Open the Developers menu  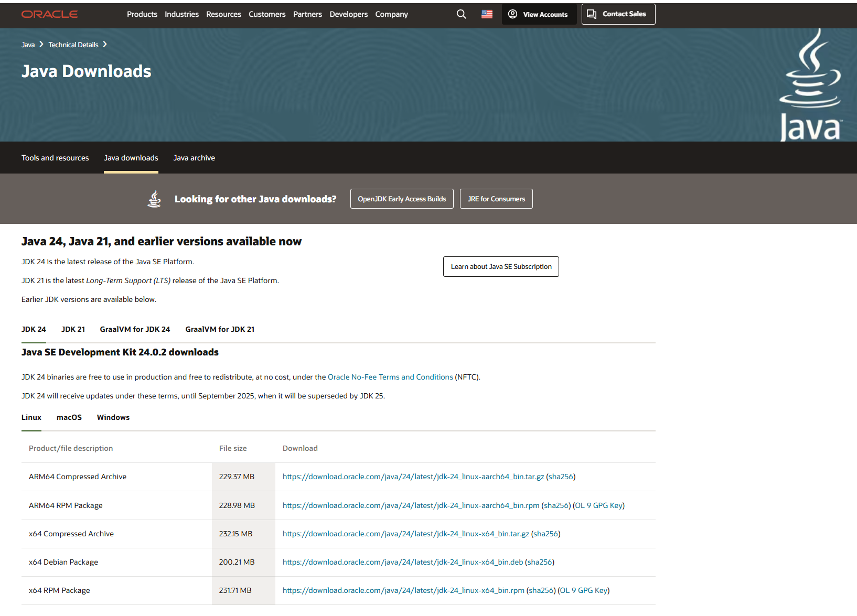(349, 14)
